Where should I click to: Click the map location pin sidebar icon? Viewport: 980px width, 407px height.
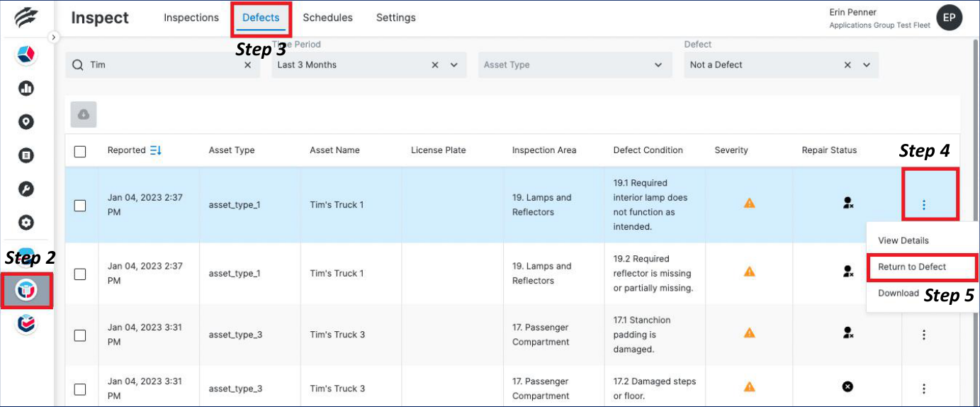[26, 122]
